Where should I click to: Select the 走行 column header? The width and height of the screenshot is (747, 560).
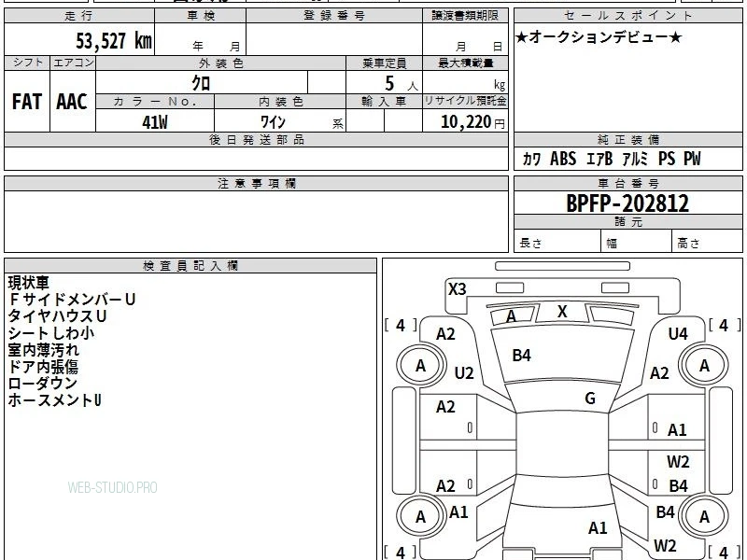click(79, 16)
